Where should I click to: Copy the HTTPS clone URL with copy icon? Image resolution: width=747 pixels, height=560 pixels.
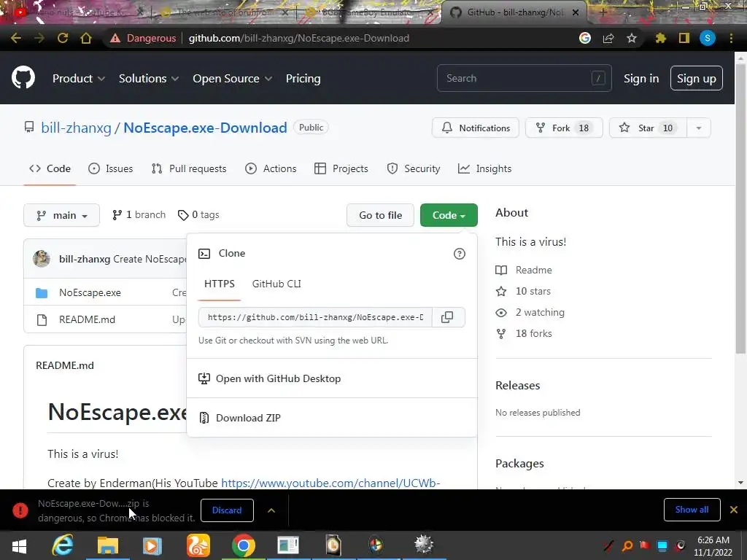point(447,317)
